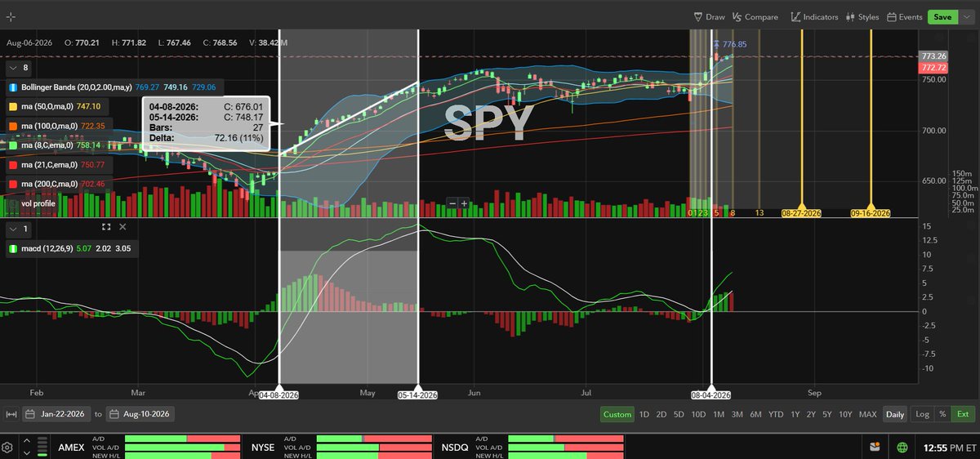Toggle percent scale button
The width and height of the screenshot is (980, 459).
pos(942,414)
